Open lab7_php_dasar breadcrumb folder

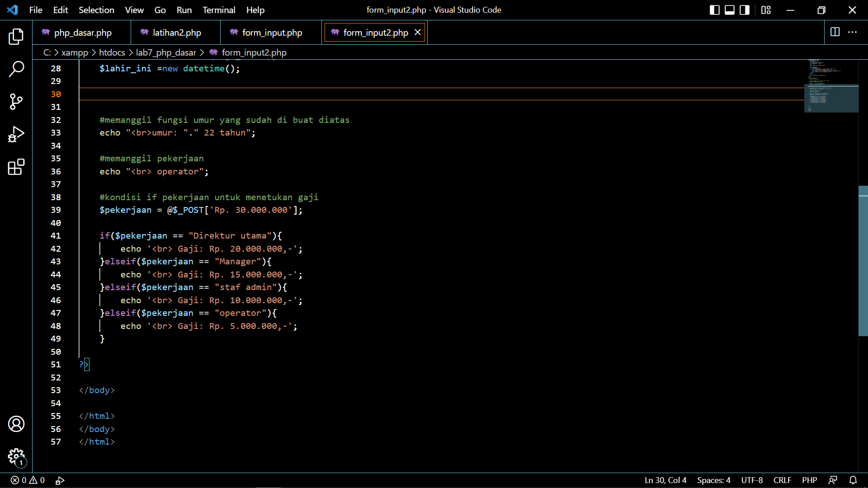pyautogui.click(x=165, y=52)
